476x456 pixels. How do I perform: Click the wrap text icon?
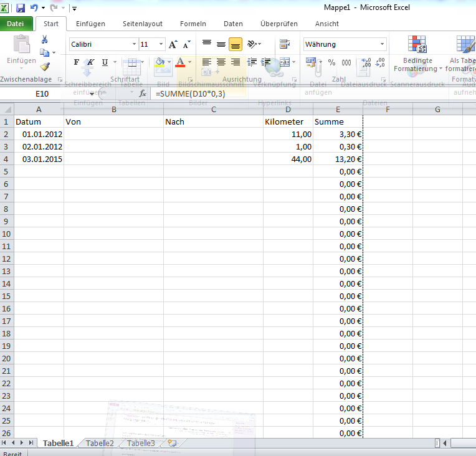285,44
